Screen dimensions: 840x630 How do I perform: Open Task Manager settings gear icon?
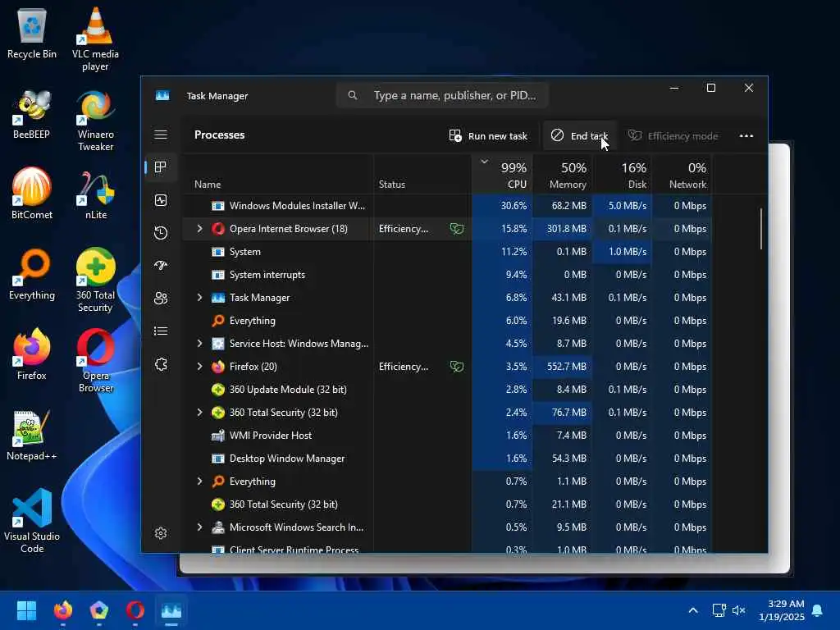pos(161,533)
